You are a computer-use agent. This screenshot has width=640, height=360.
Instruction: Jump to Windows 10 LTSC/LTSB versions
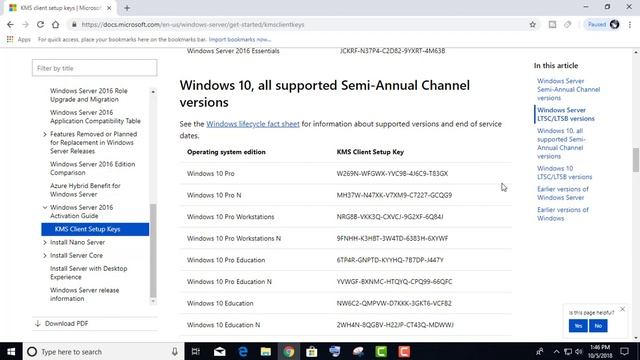point(564,173)
